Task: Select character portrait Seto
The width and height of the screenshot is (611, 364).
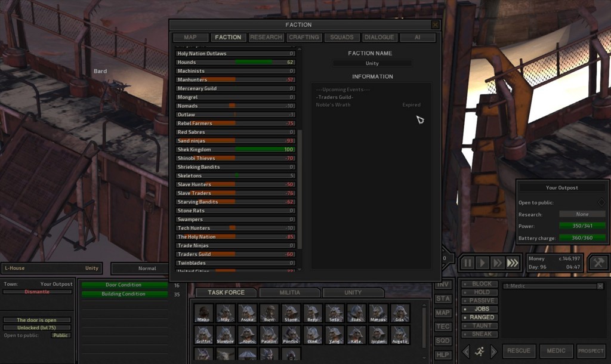Action: (334, 313)
